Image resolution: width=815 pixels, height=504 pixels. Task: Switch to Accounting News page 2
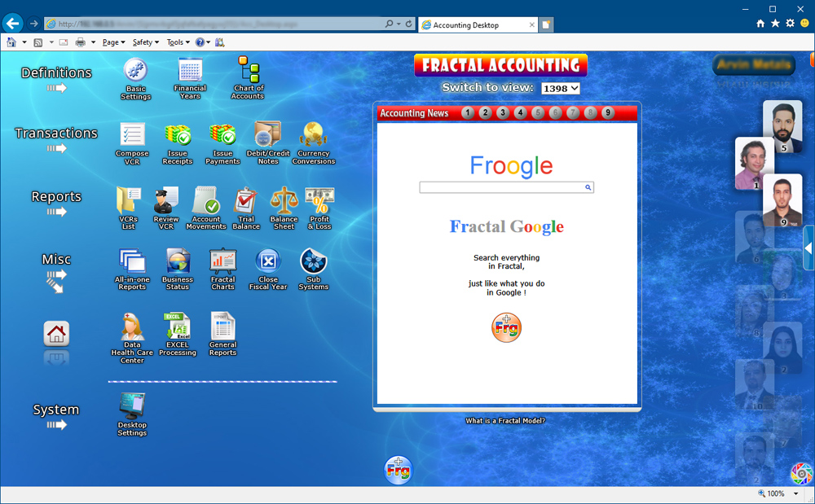(x=485, y=112)
